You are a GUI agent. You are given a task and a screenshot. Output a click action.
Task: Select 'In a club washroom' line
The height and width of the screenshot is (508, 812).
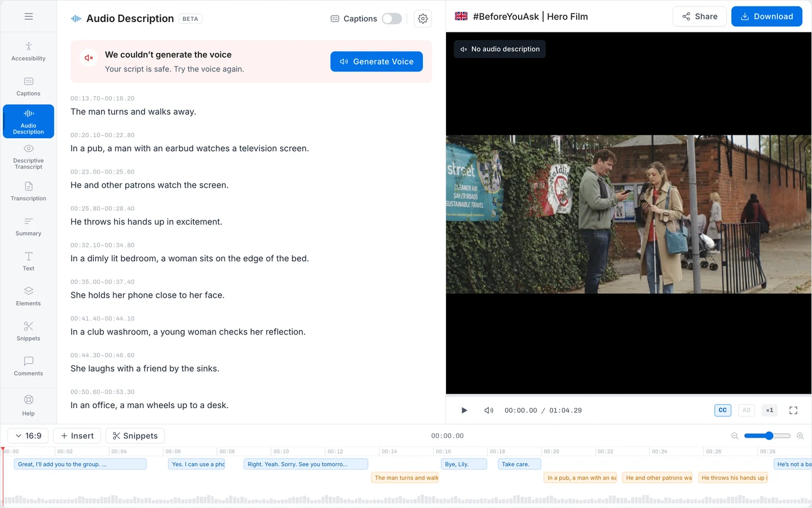tap(188, 332)
